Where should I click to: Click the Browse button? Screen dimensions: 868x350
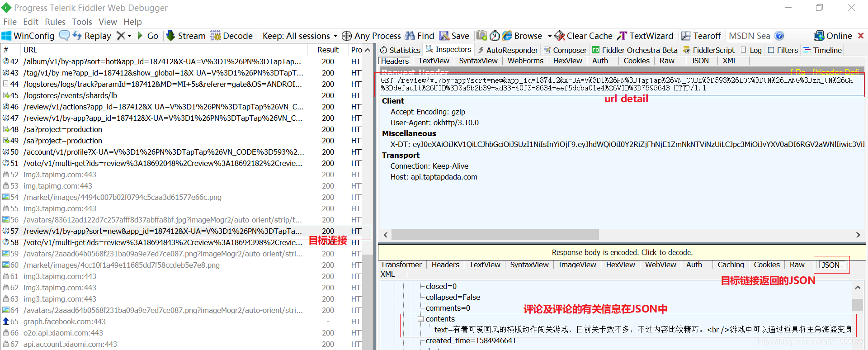click(522, 36)
